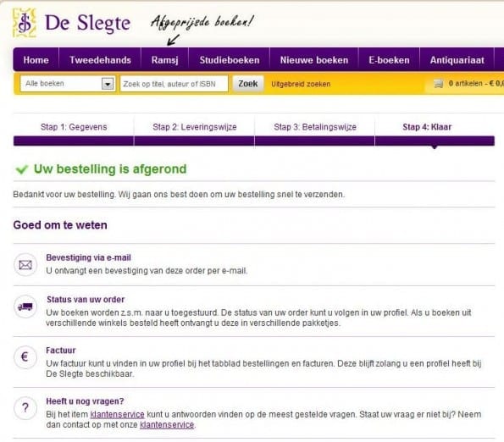Click the title, auteur or ISBN search field
Screen dimensions: 504x442
click(174, 84)
